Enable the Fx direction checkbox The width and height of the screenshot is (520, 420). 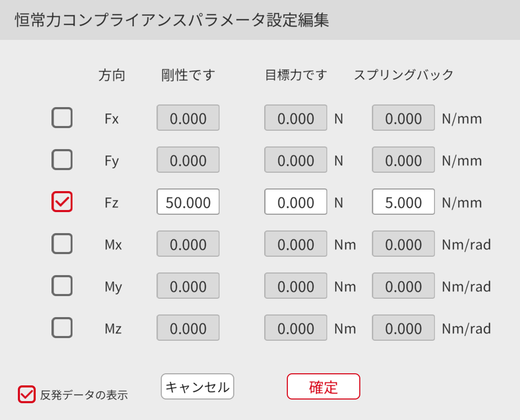pos(62,118)
